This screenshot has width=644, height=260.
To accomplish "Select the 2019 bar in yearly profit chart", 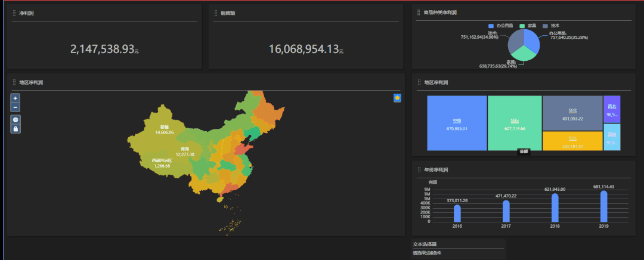I will pos(604,206).
